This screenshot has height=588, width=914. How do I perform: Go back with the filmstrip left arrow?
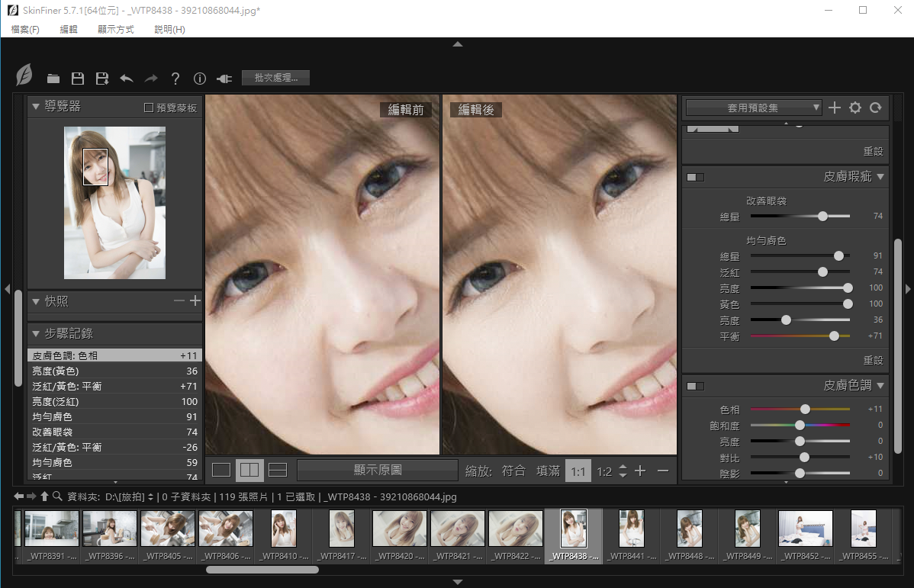18,496
